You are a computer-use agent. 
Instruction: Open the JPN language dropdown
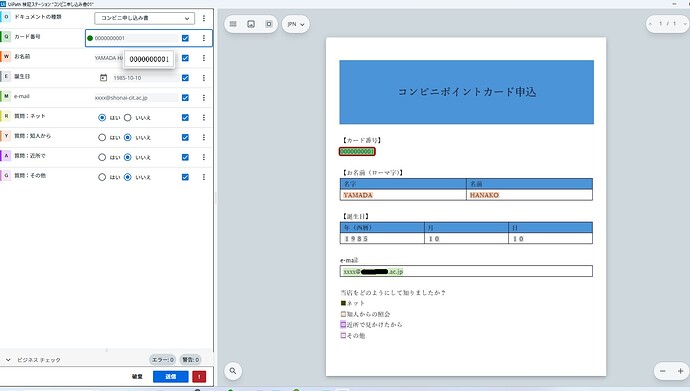click(x=296, y=24)
